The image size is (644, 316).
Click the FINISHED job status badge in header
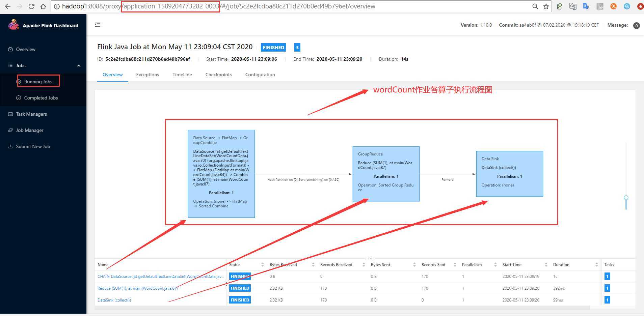(x=273, y=48)
